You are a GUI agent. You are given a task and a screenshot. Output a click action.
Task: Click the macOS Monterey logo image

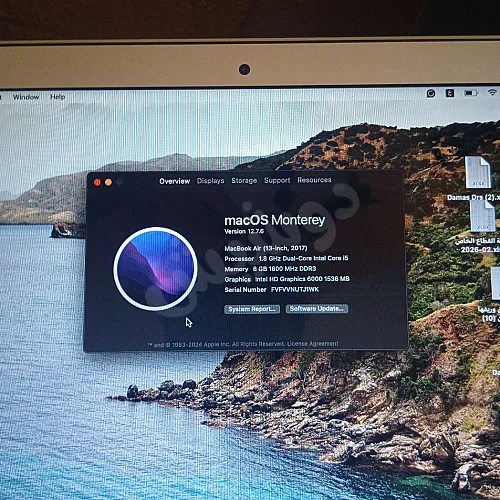point(155,269)
